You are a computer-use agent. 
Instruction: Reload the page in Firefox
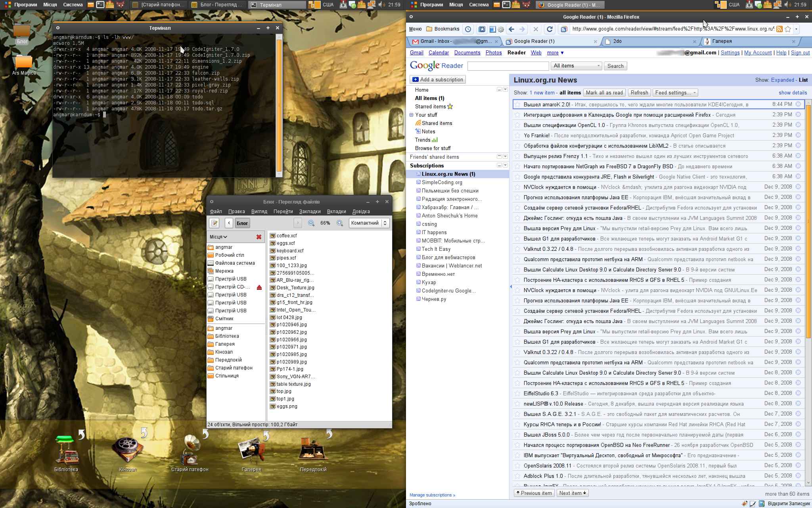point(550,29)
